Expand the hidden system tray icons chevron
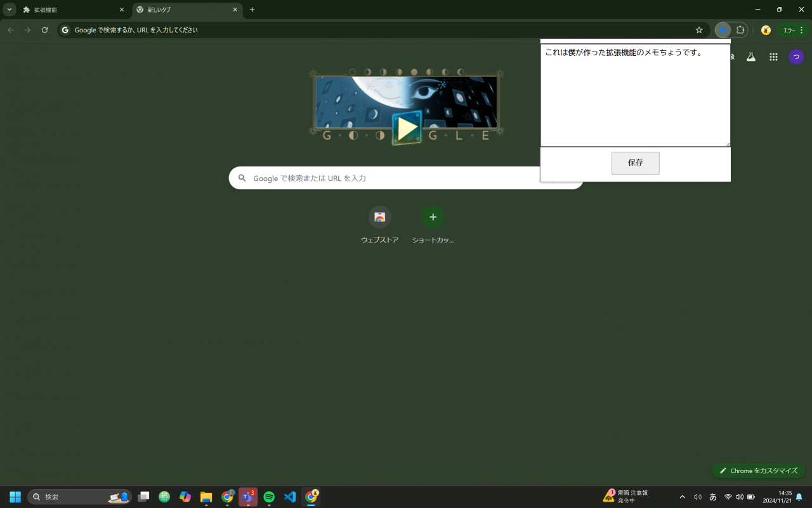Screen dimensions: 812x508 pos(683,497)
